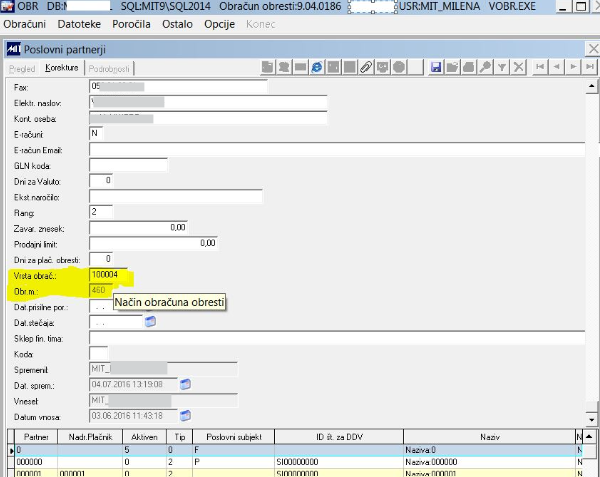Open calendar next to Dat. sprem. field

(186, 384)
